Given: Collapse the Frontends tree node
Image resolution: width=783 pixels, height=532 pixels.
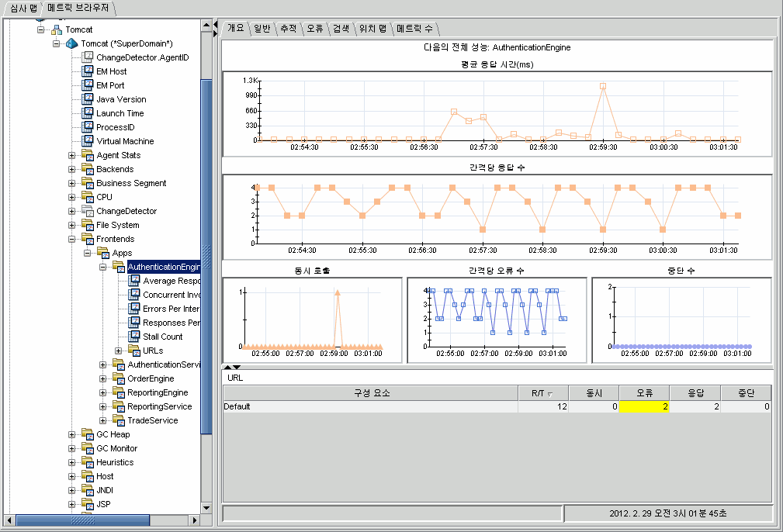Looking at the screenshot, I should click(72, 239).
